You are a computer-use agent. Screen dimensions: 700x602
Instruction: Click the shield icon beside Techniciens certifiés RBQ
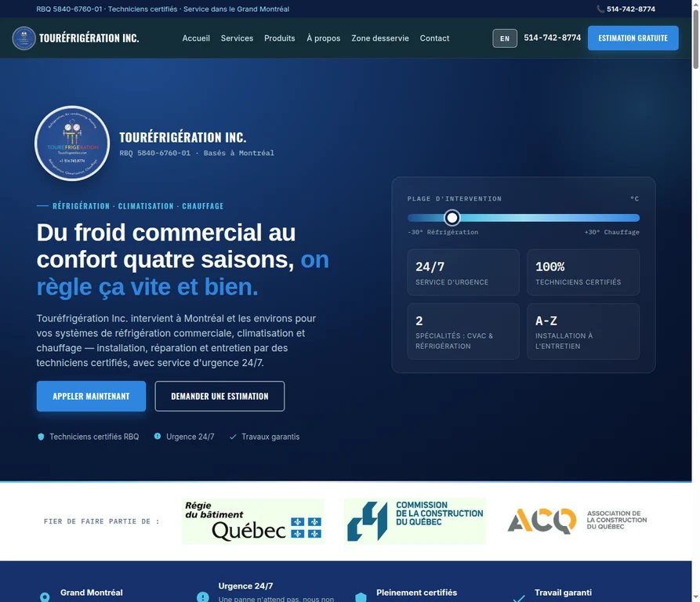[x=41, y=437]
